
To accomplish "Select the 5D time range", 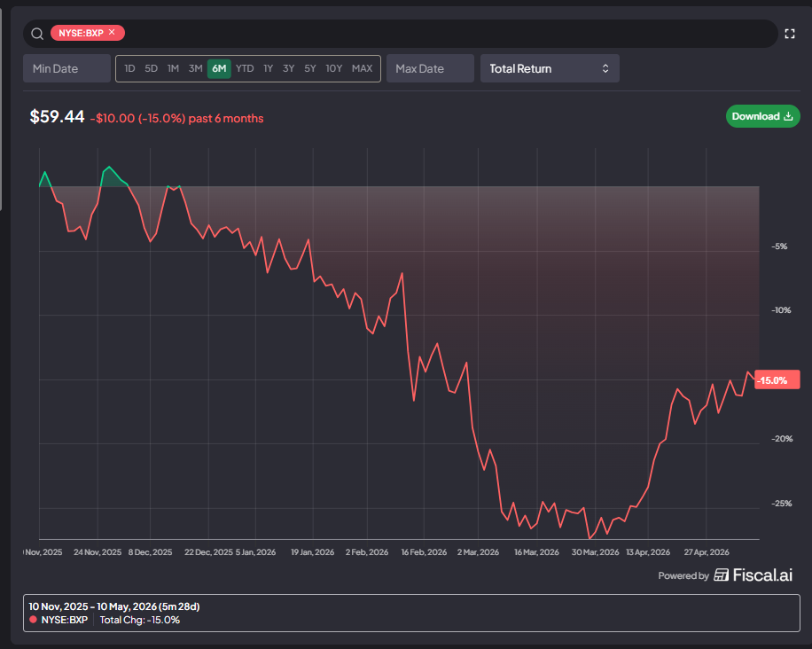I will click(x=151, y=68).
